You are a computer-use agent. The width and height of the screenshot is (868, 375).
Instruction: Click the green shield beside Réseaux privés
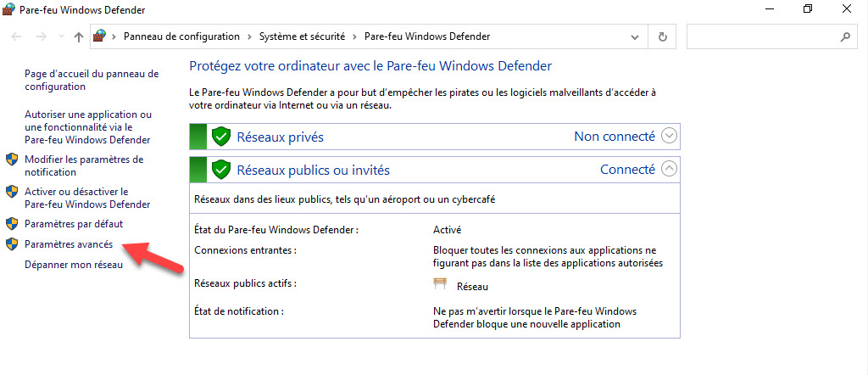(221, 137)
